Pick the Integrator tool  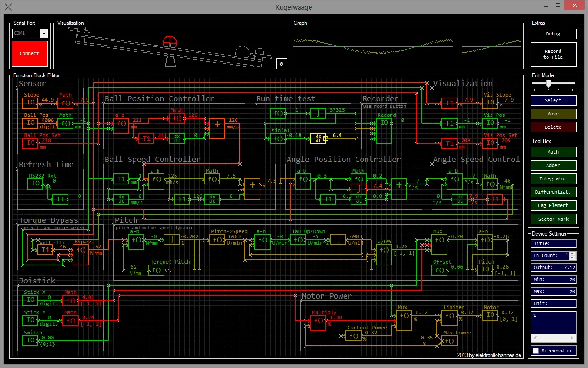(553, 178)
